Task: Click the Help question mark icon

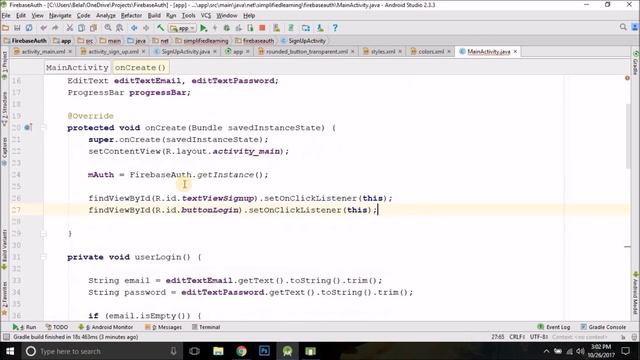Action: 335,28
